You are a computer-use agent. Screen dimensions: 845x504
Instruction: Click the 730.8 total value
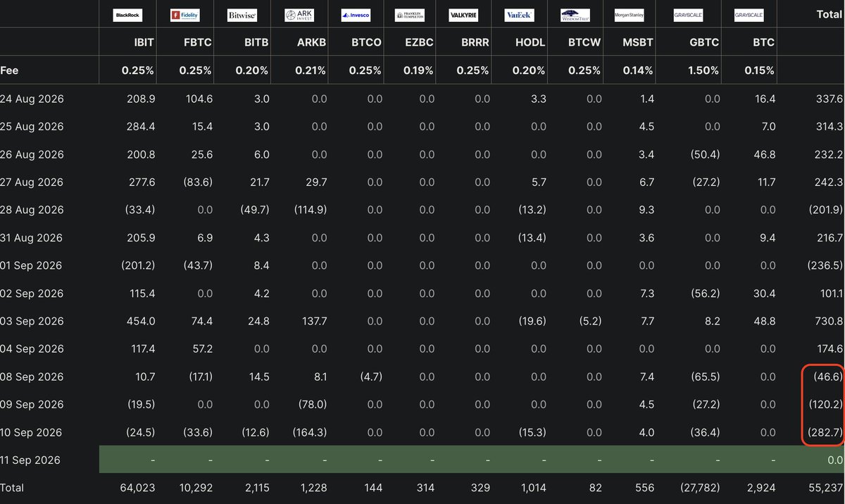click(829, 321)
